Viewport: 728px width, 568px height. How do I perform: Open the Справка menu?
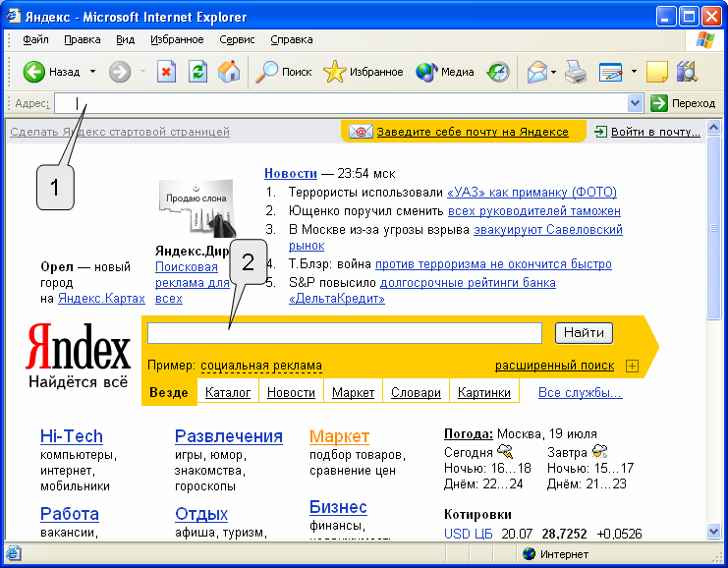292,40
